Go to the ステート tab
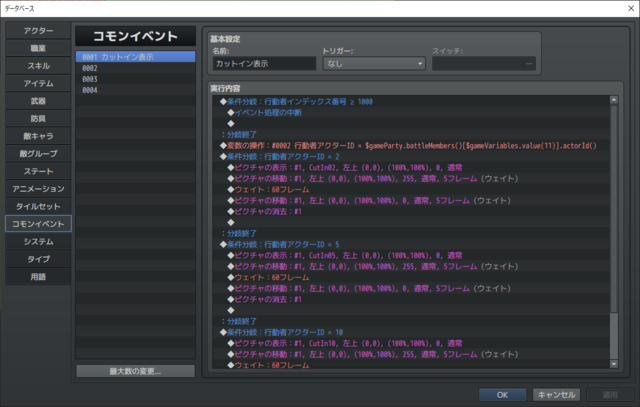Image resolution: width=640 pixels, height=407 pixels. coord(38,171)
